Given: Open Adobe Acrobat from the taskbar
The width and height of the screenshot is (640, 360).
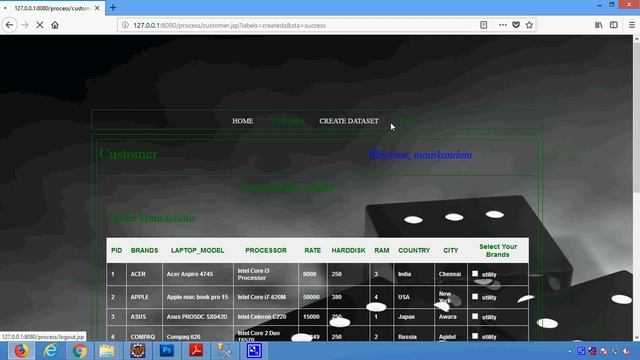Looking at the screenshot, I should click(x=196, y=351).
